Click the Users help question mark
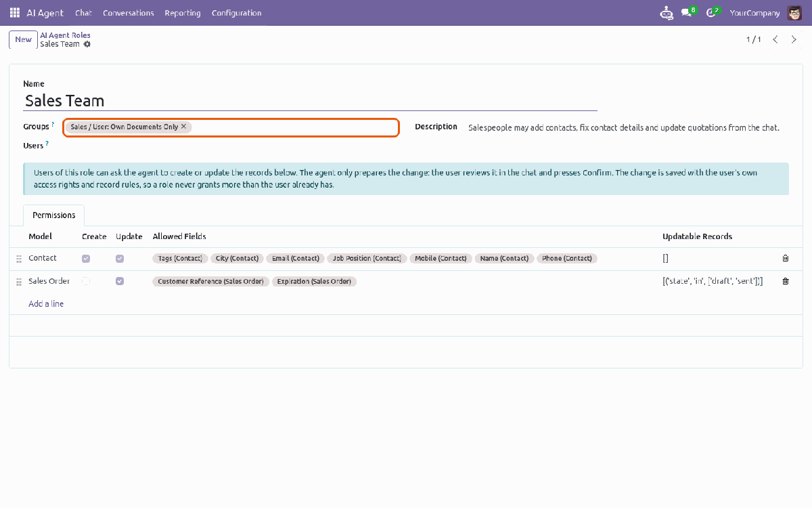Viewport: 812px width, 508px height. [x=47, y=144]
